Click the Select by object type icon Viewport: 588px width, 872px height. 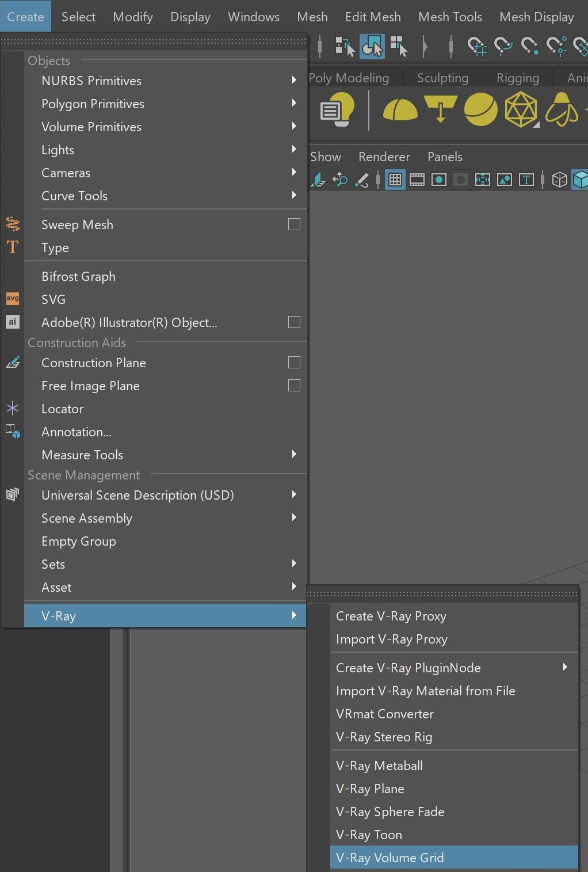point(372,46)
